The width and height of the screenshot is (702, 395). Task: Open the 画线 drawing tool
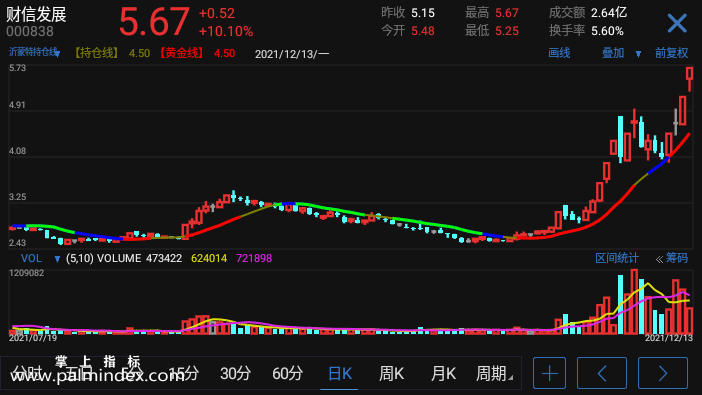tap(559, 53)
